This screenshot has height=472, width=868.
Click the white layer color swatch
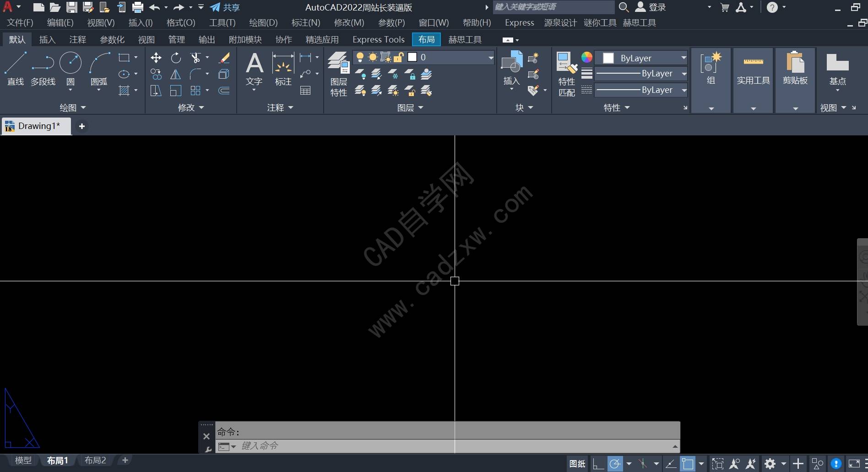pyautogui.click(x=412, y=57)
